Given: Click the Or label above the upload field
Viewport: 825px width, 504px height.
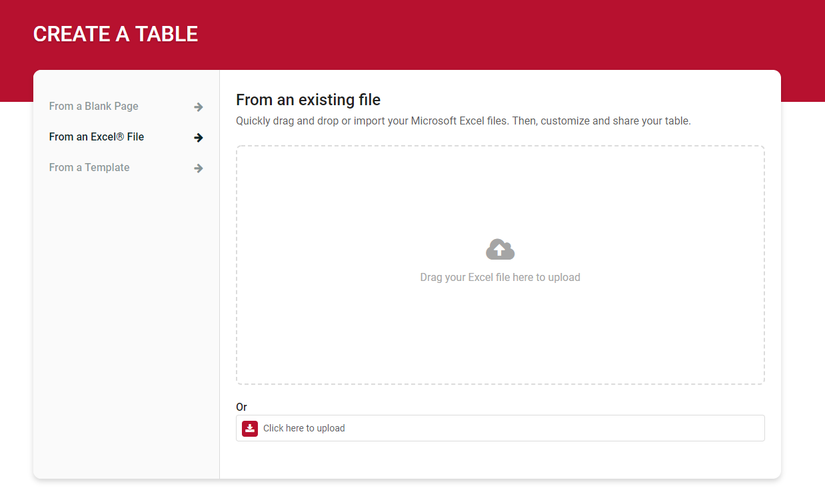Looking at the screenshot, I should 241,407.
